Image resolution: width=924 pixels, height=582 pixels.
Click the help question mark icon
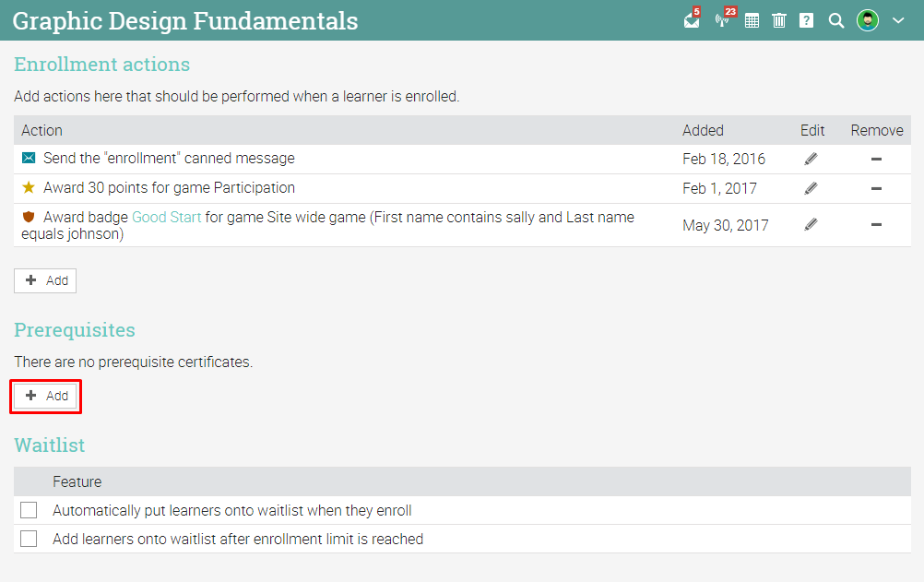(807, 20)
